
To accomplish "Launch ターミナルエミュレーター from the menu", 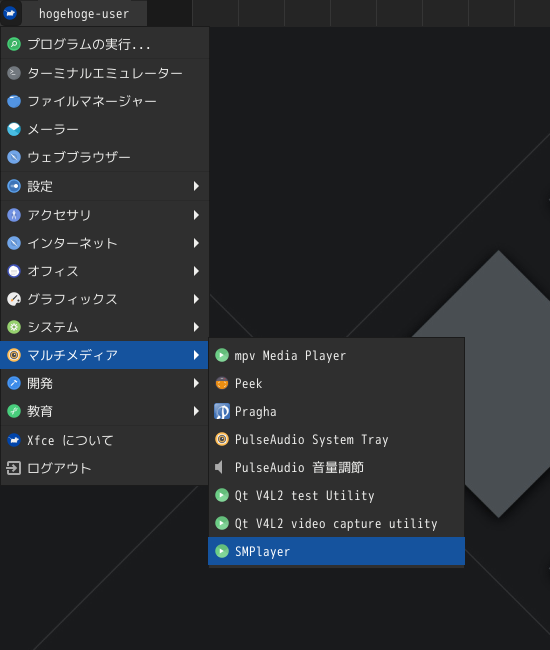I will [104, 73].
